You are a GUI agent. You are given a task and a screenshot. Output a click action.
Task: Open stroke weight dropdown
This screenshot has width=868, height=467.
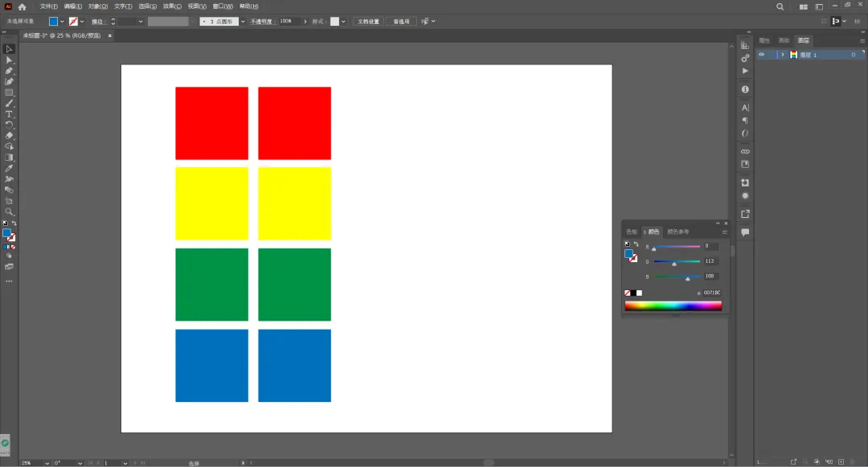(141, 22)
